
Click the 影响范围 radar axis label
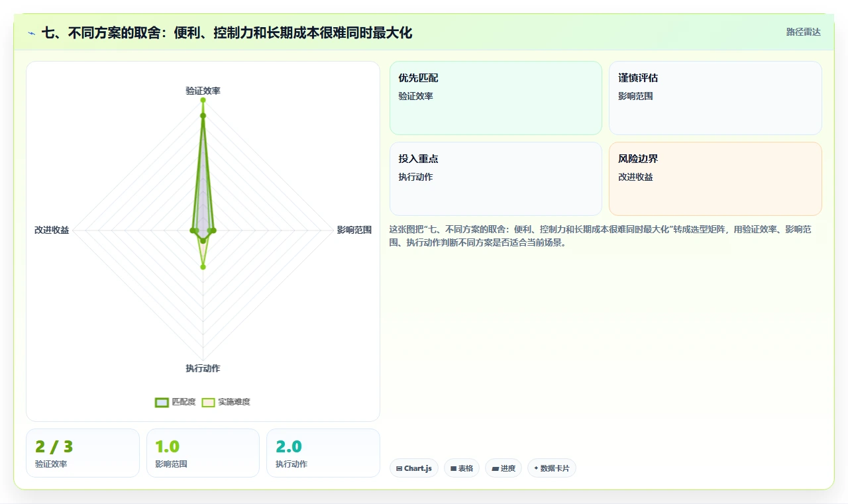pyautogui.click(x=354, y=230)
